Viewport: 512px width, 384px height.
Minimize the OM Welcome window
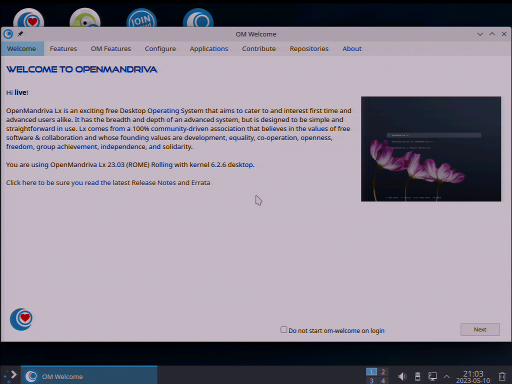pos(480,34)
